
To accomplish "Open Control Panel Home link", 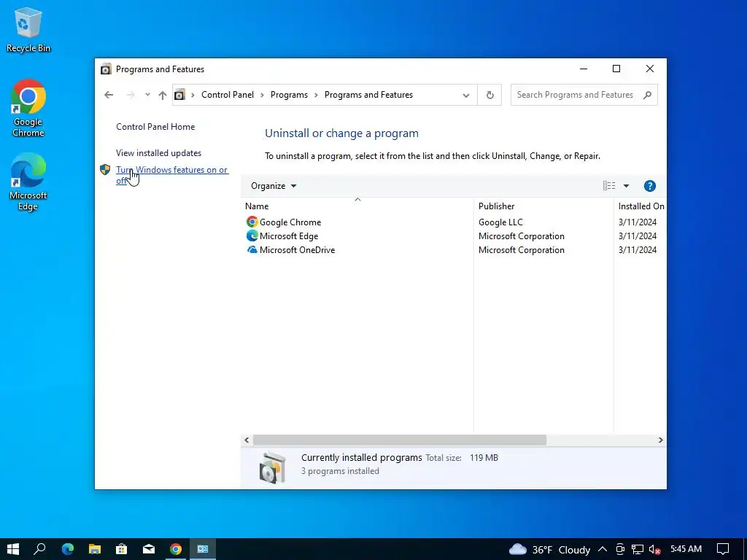I will (155, 127).
